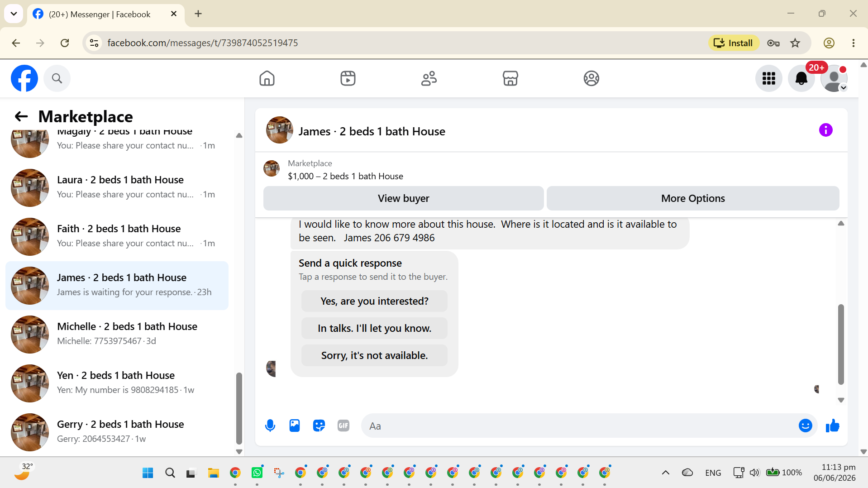
Task: Click the chat message scrollbar thumb
Action: pos(841,344)
